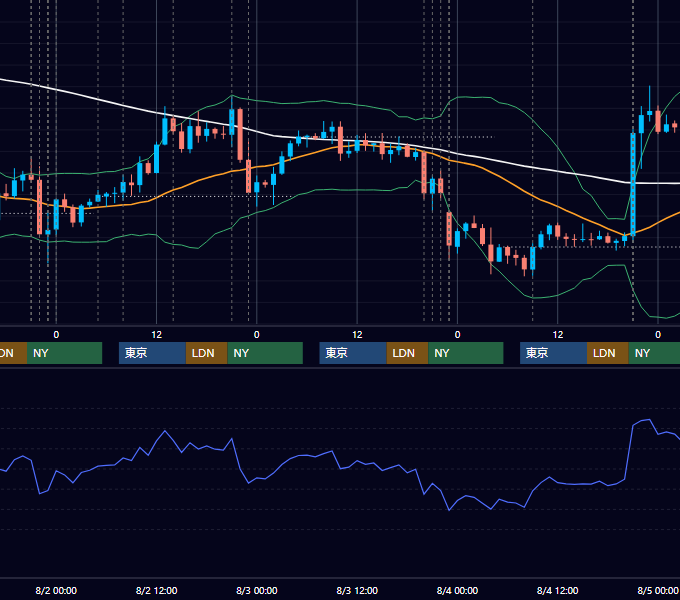Pick the NY session bar ending at 8/5 00:00

654,353
